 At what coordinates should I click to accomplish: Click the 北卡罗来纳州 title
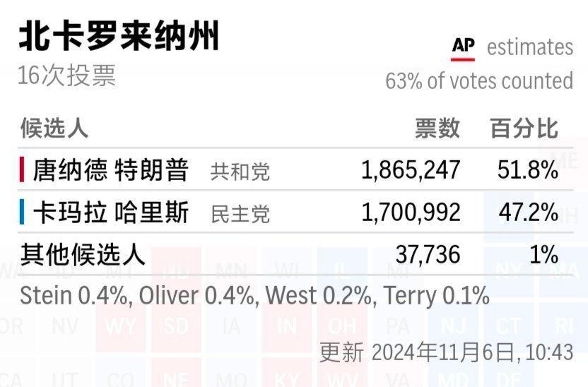click(x=119, y=36)
